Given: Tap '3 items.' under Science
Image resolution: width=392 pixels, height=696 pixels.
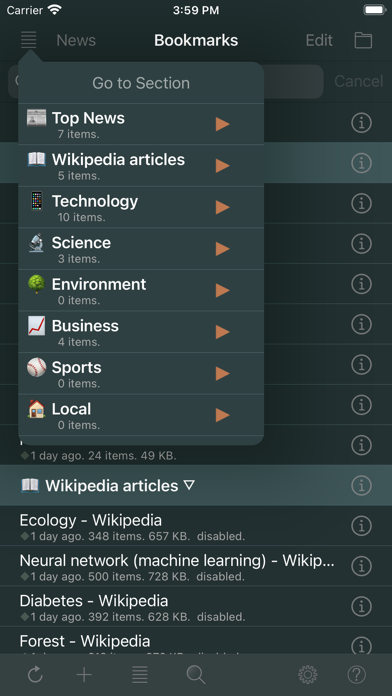Looking at the screenshot, I should pos(79,259).
